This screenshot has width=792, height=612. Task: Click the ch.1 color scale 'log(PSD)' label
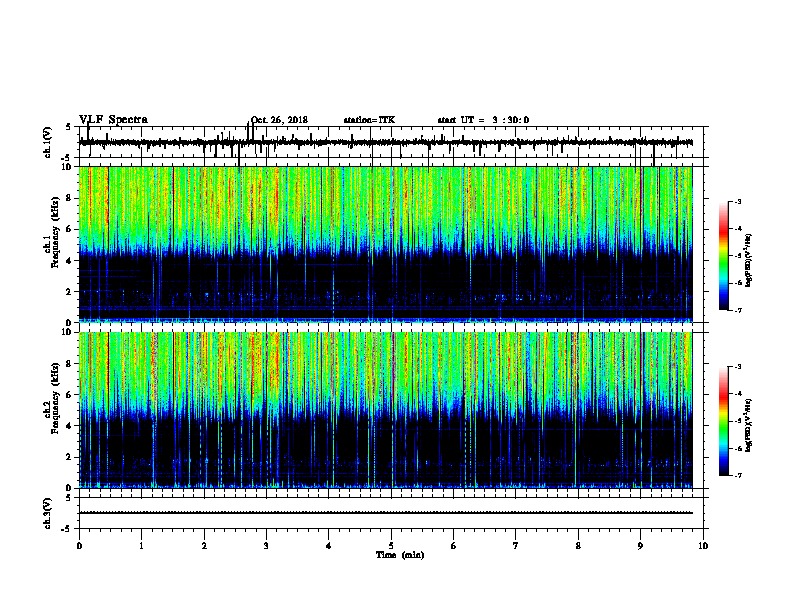click(x=748, y=260)
